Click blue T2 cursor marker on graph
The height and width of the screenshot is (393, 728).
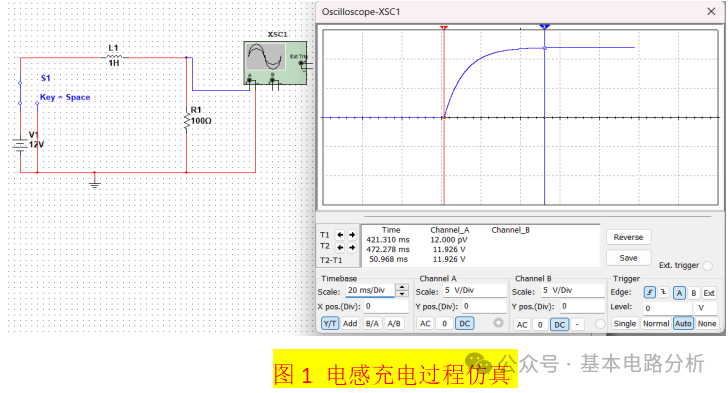tap(545, 27)
